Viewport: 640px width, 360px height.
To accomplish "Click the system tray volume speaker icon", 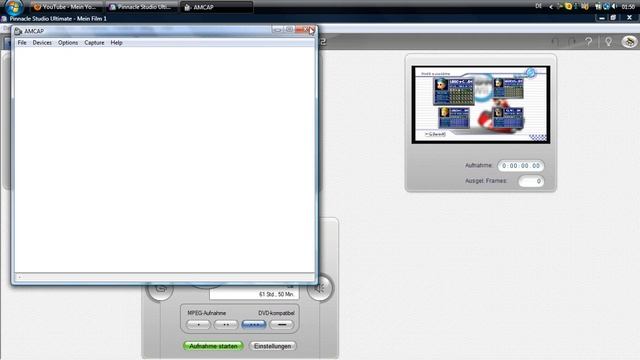I will pyautogui.click(x=614, y=7).
